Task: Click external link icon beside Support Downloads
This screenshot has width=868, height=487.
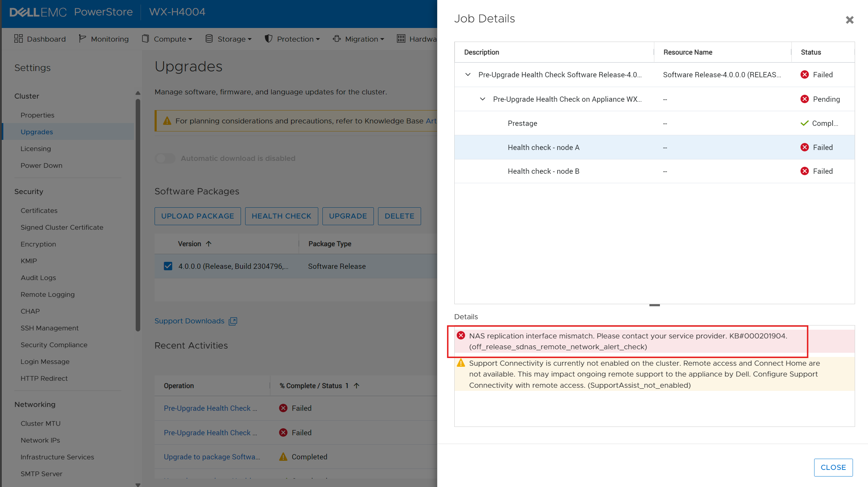Action: click(x=233, y=321)
